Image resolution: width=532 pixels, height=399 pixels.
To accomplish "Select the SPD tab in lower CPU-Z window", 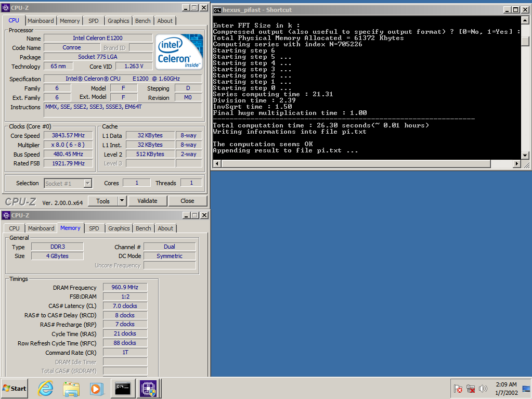I will [x=94, y=228].
